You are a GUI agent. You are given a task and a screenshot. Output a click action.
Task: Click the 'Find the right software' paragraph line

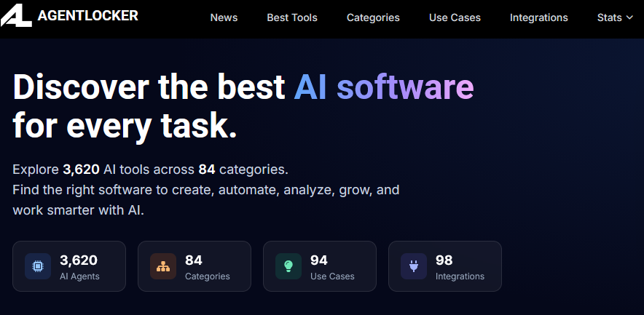(205, 191)
